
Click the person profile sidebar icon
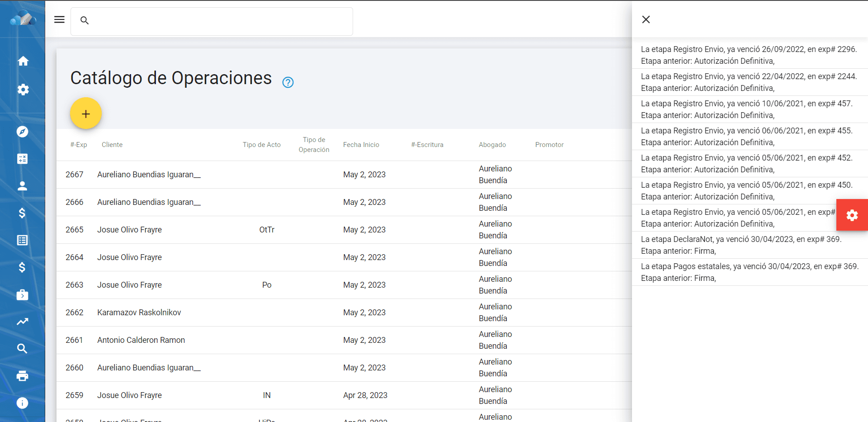pos(23,186)
